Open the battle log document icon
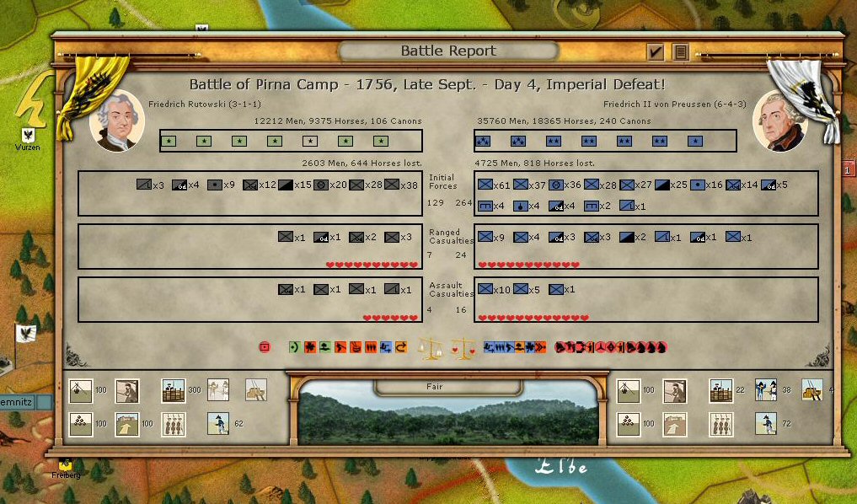The height and width of the screenshot is (504, 857). pos(681,52)
